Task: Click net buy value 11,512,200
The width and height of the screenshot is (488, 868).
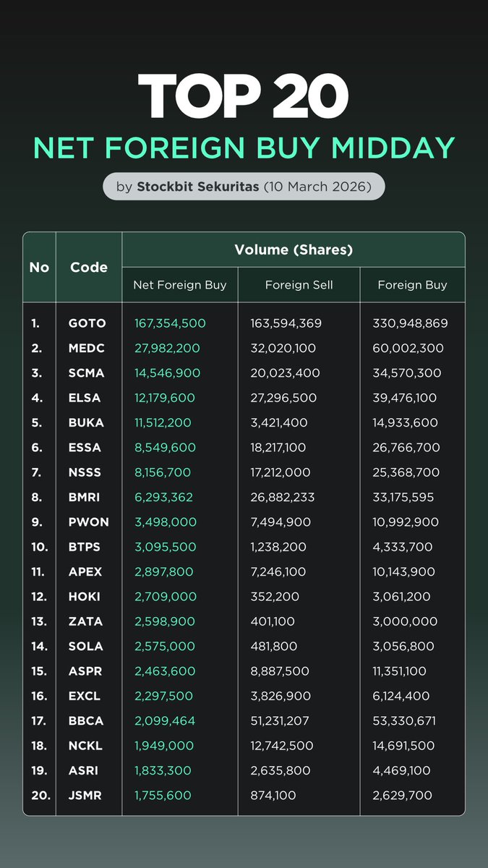Action: point(163,422)
